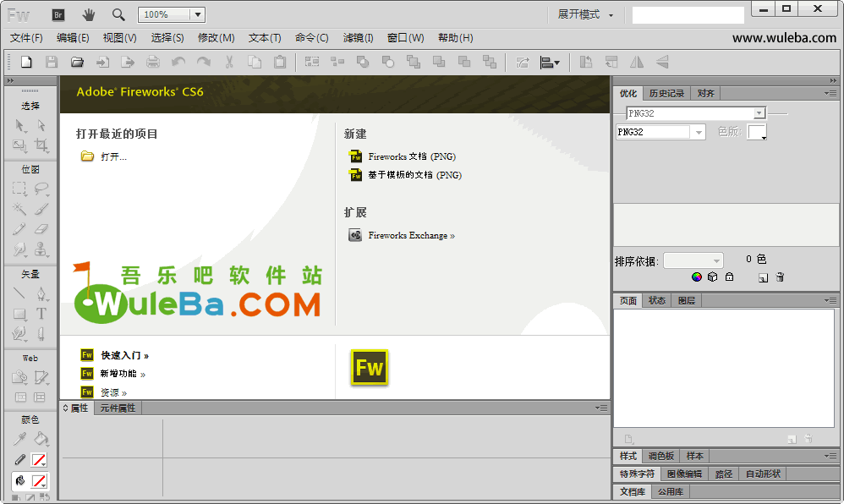Screen dimensions: 844x504
Task: Collapse the tools panel with double arrow
Action: [x=10, y=81]
